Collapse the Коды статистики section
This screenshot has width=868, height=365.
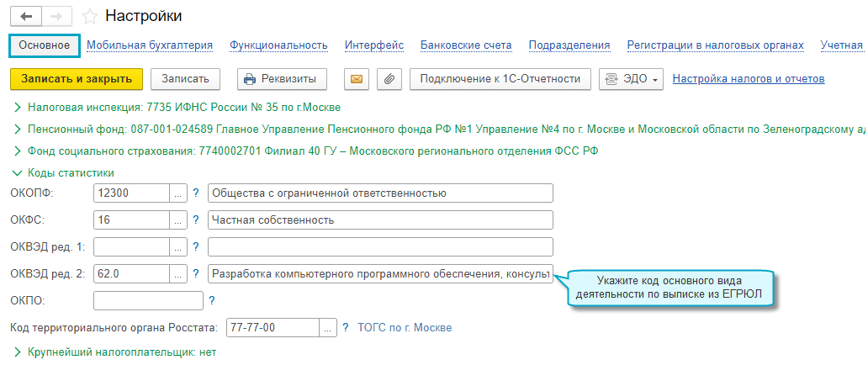(17, 173)
